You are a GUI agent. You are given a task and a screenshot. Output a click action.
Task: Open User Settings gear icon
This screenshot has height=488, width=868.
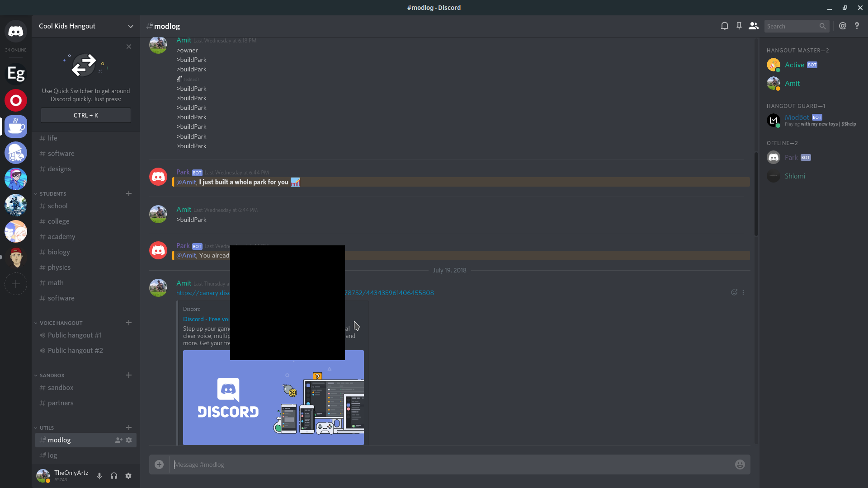pyautogui.click(x=128, y=476)
